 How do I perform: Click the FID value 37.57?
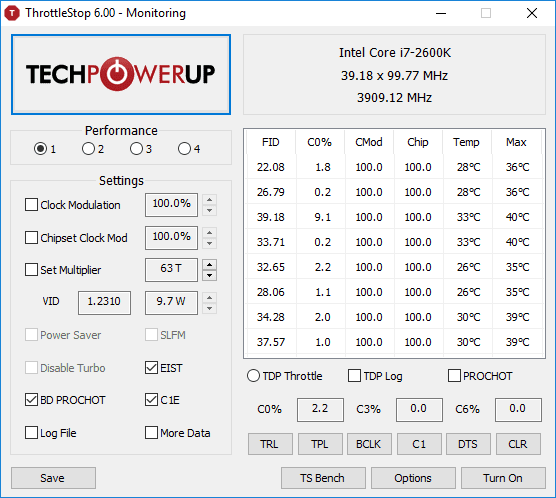[271, 342]
